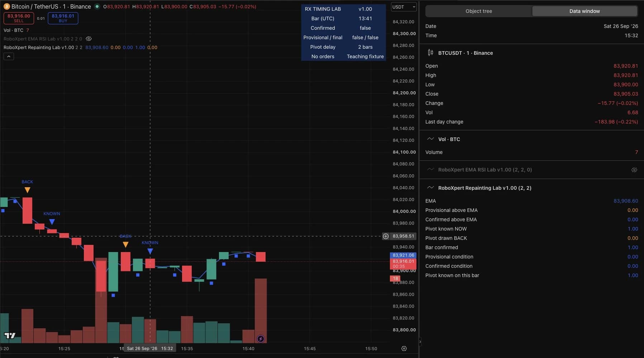The image size is (644, 358).
Task: Click the EMA value 83,908.60 in Data window
Action: click(x=626, y=201)
